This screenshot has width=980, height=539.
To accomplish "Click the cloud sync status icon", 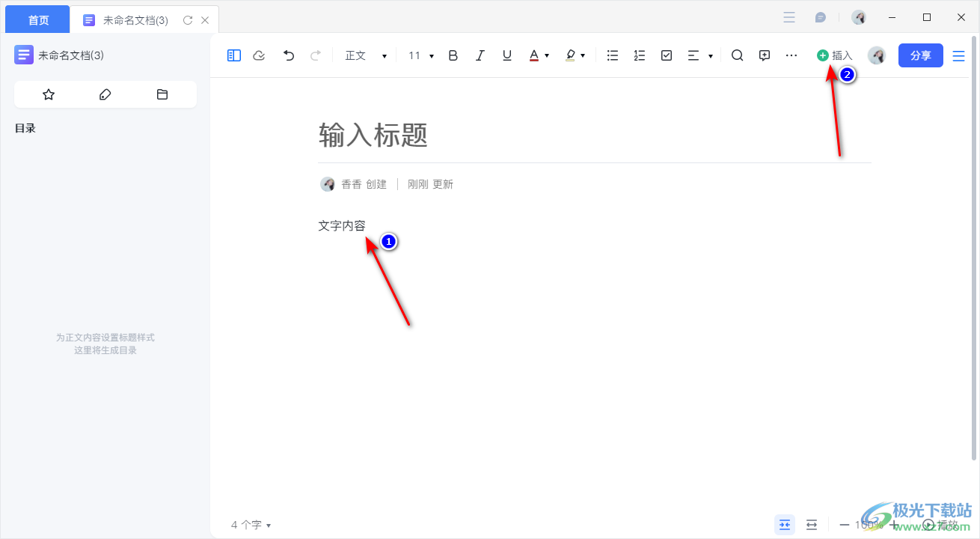I will click(260, 55).
